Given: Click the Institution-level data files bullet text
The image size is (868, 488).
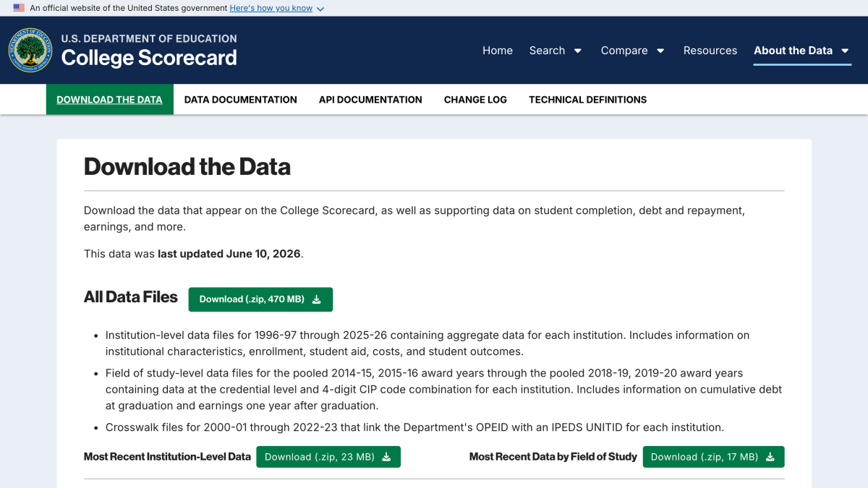Looking at the screenshot, I should [x=427, y=343].
